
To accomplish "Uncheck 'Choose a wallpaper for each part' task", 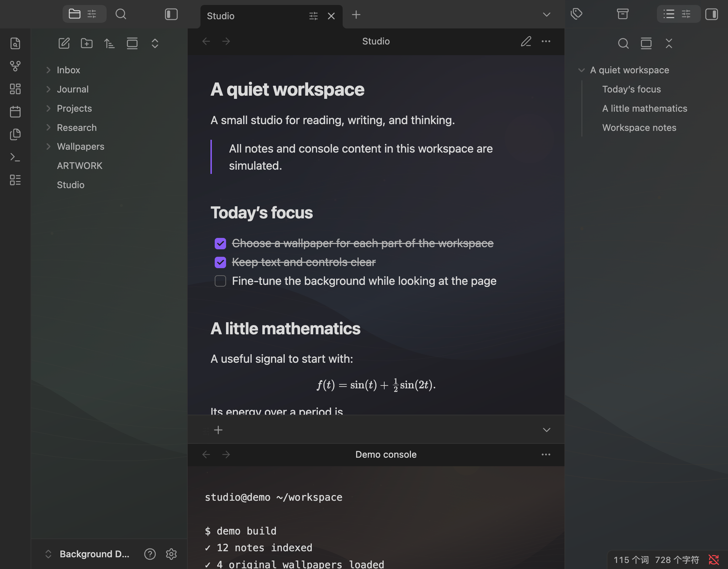I will pyautogui.click(x=220, y=244).
